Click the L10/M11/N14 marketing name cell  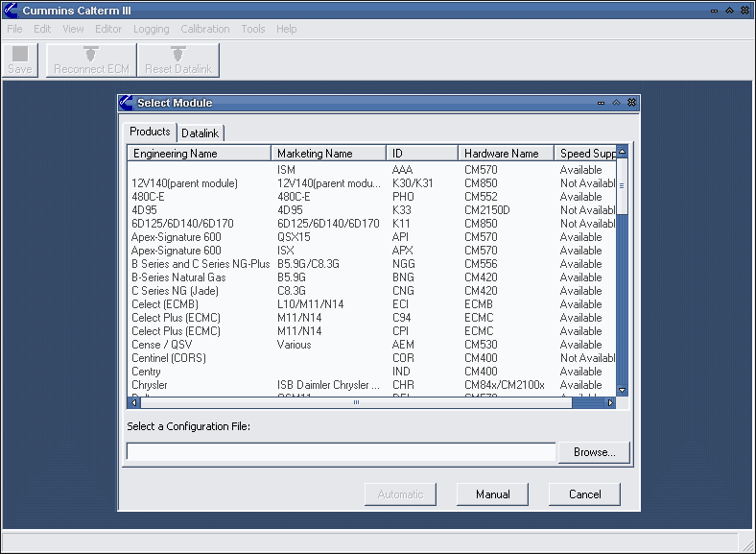pos(311,304)
